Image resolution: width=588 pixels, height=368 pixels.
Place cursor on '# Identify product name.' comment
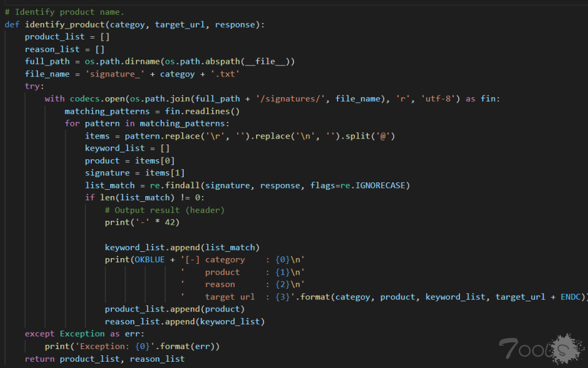point(64,11)
